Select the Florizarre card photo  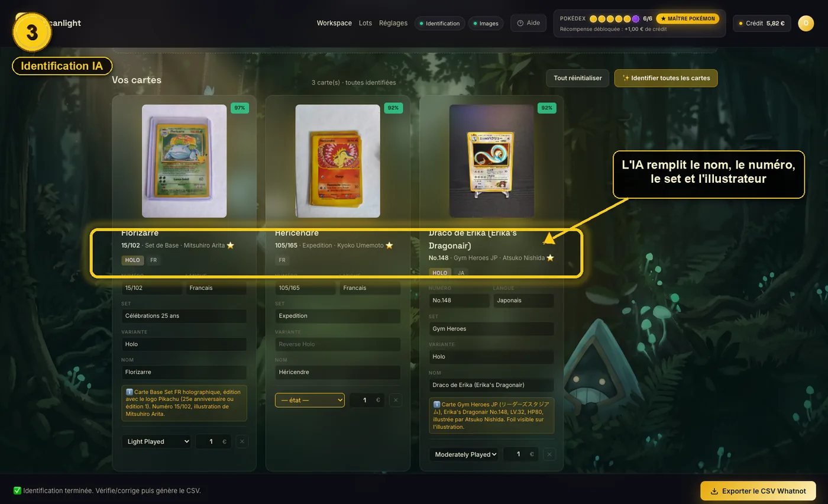click(x=184, y=161)
